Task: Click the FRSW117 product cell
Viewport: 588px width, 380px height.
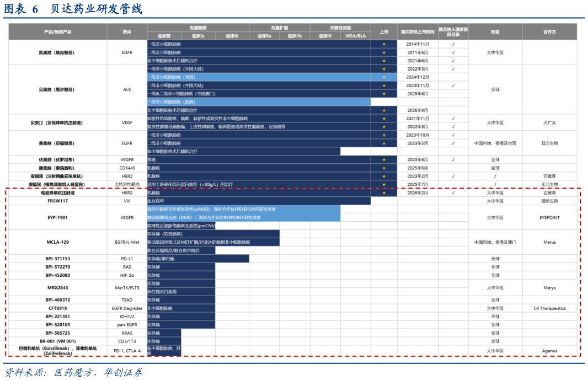Action: tap(58, 201)
